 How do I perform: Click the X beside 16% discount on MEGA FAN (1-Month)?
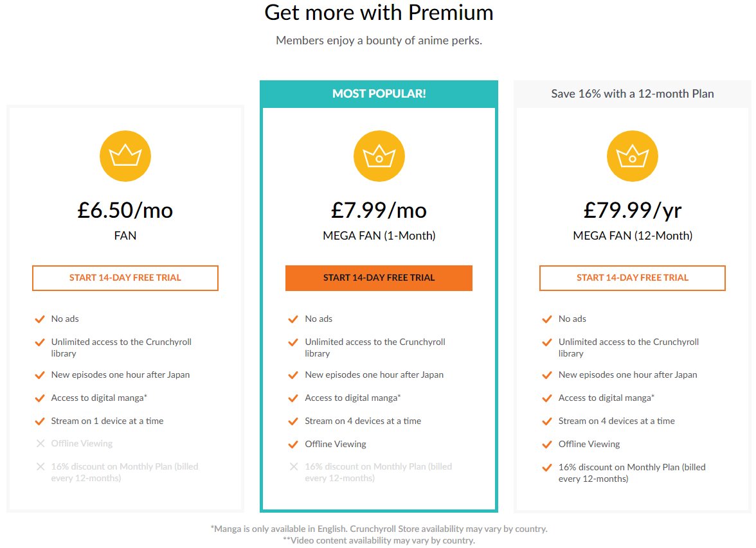coord(293,466)
